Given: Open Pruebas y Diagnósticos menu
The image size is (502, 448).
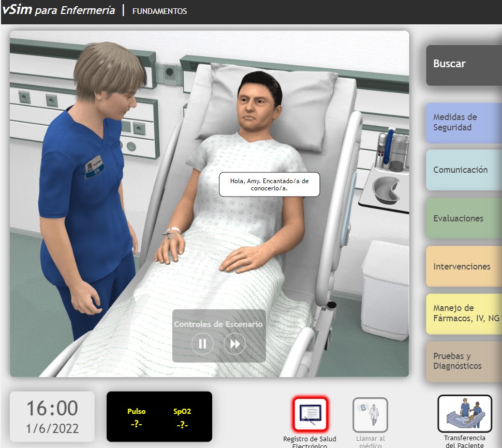Looking at the screenshot, I should pos(463,362).
